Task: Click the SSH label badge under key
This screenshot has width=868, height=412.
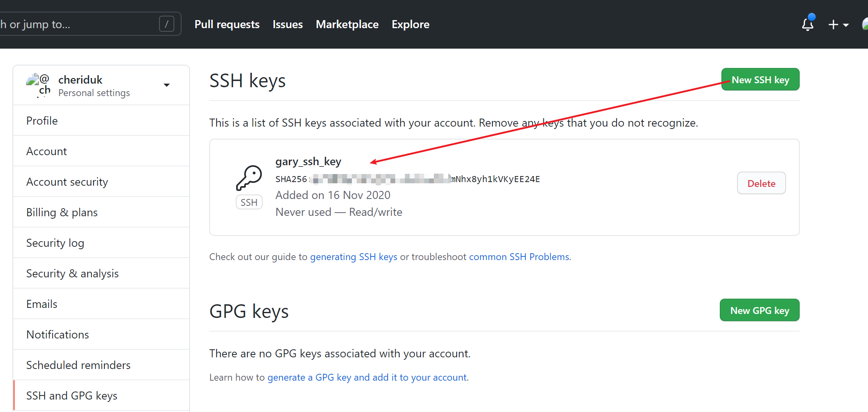Action: pos(249,202)
